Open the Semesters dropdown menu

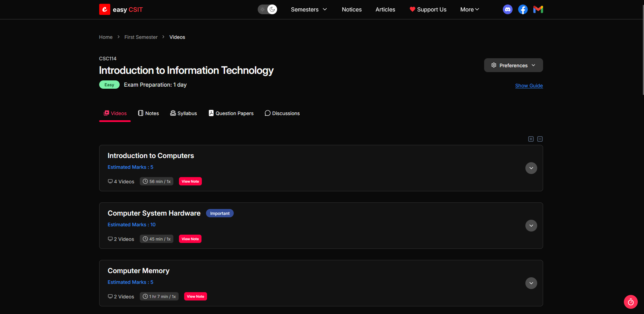pyautogui.click(x=309, y=9)
